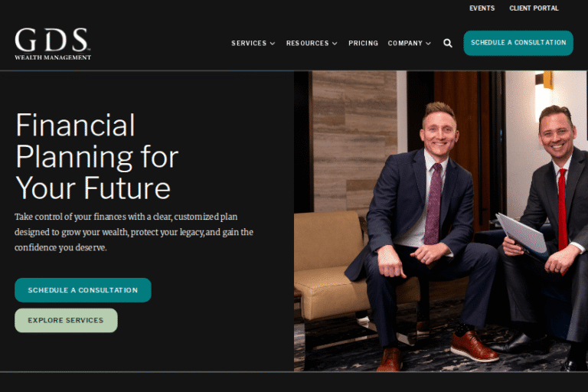The image size is (588, 392).
Task: Open the Events link
Action: (482, 8)
